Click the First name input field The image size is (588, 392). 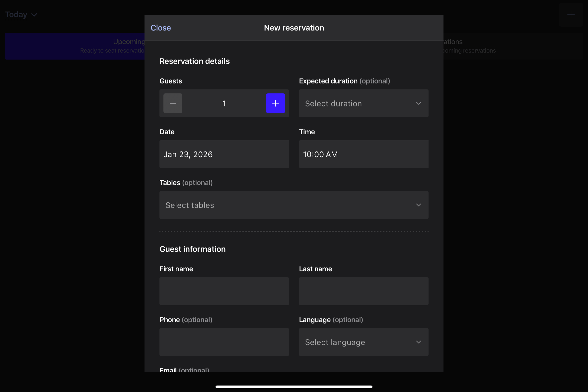click(x=224, y=291)
